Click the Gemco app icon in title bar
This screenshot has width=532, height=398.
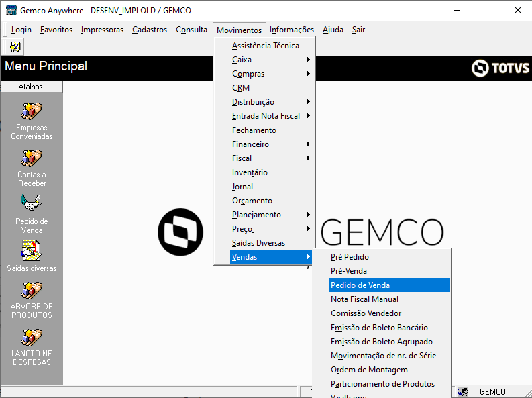11,10
